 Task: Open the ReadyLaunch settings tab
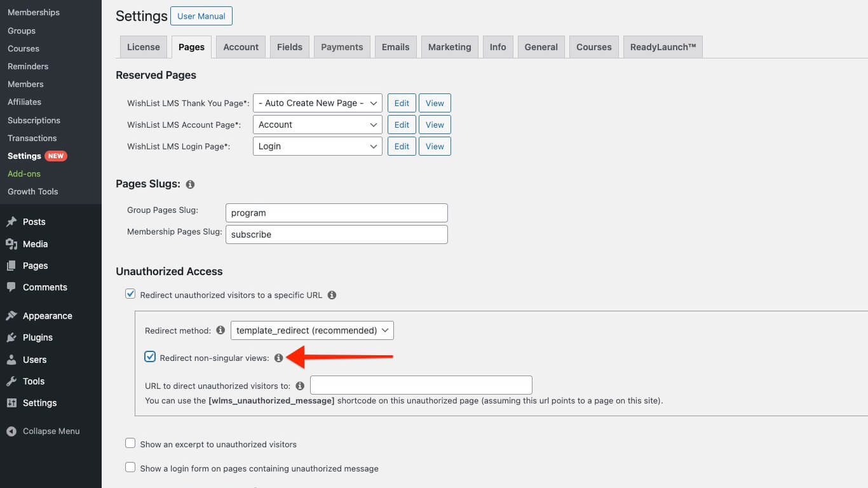pyautogui.click(x=663, y=46)
